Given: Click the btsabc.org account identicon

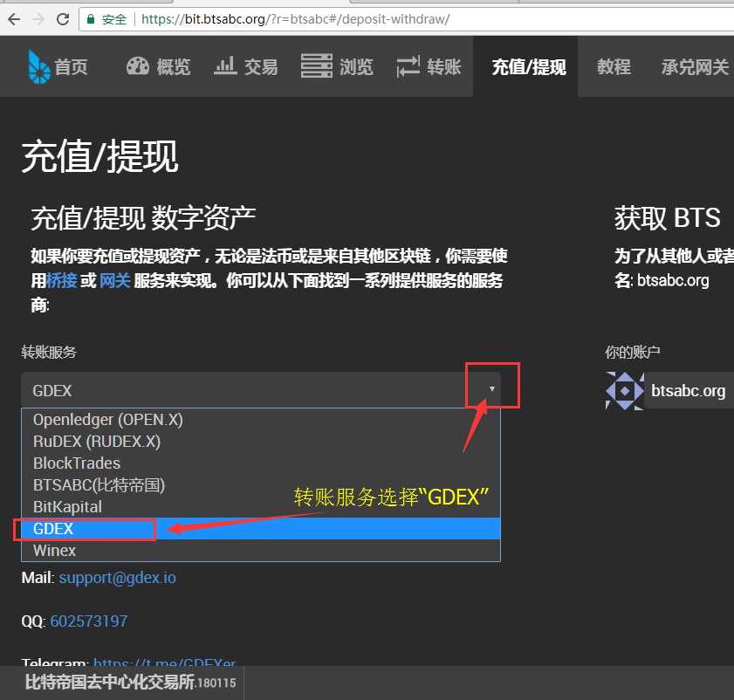Looking at the screenshot, I should [624, 391].
